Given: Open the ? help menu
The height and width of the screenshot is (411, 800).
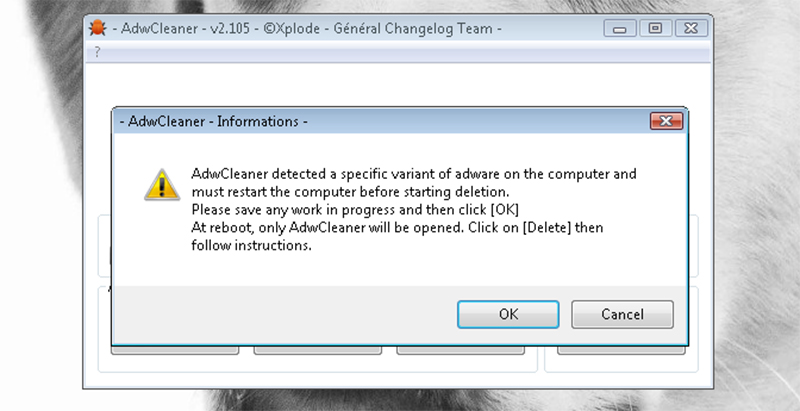Looking at the screenshot, I should click(97, 52).
